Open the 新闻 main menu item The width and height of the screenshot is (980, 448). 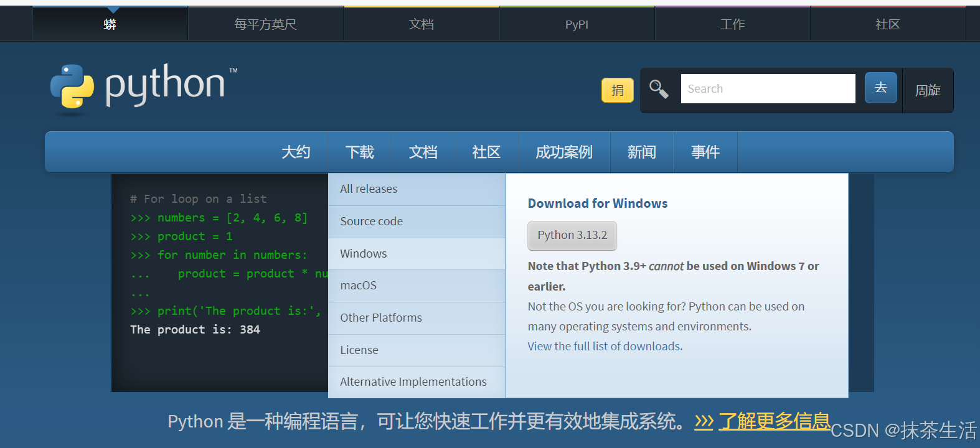click(x=642, y=152)
